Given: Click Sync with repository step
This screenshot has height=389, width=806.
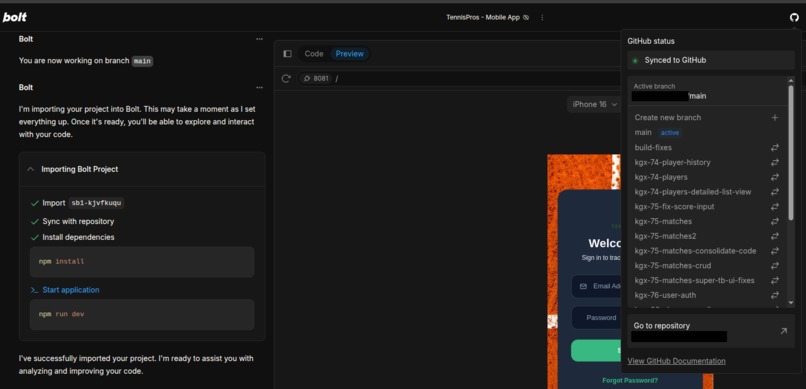Looking at the screenshot, I should click(78, 221).
